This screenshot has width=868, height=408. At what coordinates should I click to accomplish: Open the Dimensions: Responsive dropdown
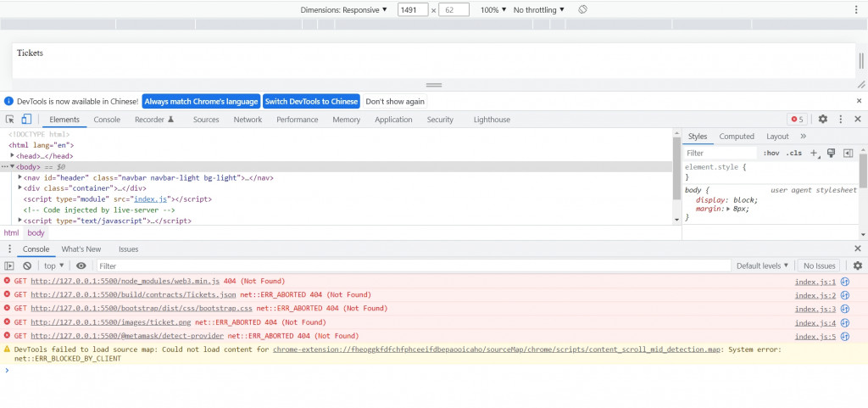[x=344, y=10]
